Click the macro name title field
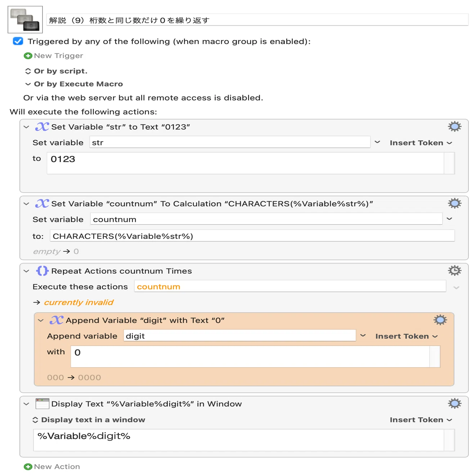 click(x=257, y=20)
